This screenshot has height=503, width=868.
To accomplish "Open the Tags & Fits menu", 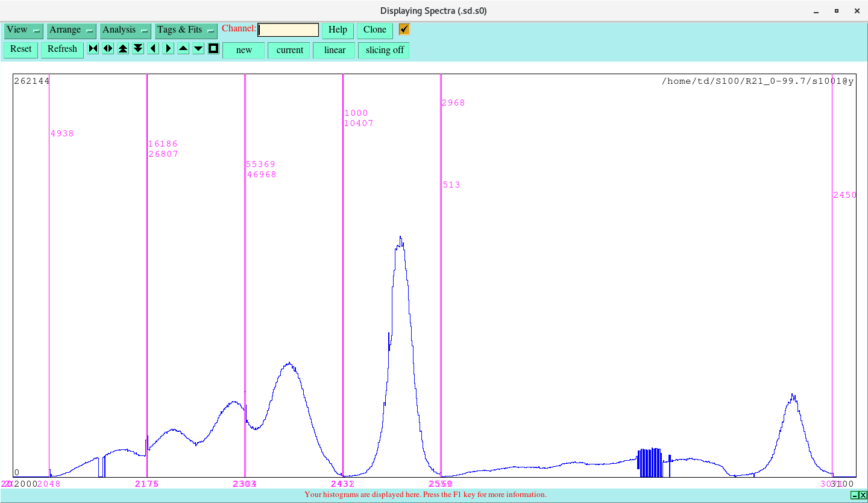I will 186,30.
